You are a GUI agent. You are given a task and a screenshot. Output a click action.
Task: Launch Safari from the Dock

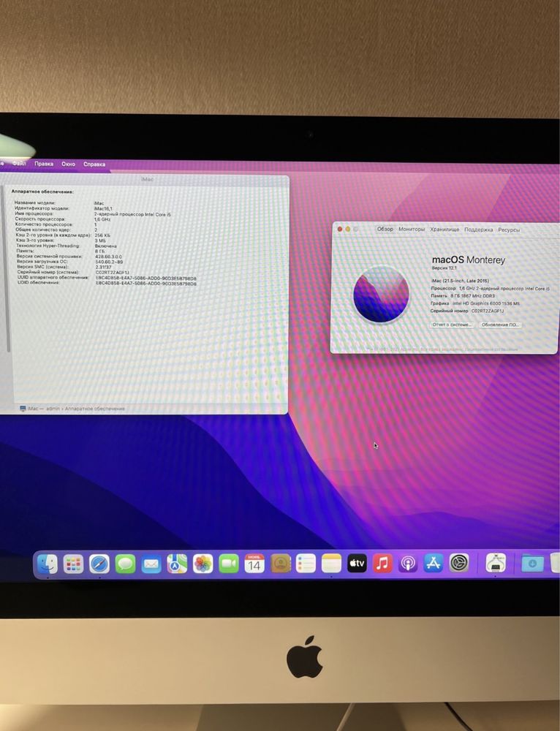[99, 564]
